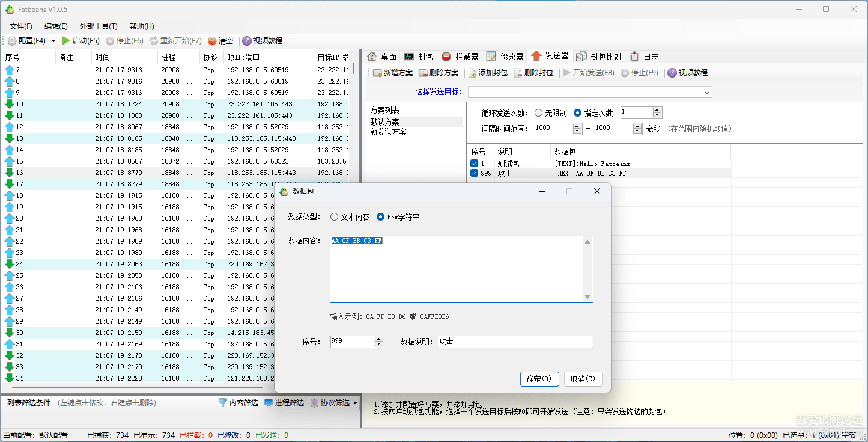The image size is (868, 442).
Task: Click 新增方案 to add a scheme
Action: 395,72
